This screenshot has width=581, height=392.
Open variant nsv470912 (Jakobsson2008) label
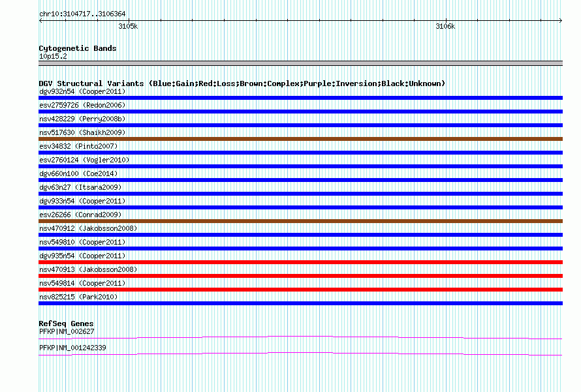point(88,228)
